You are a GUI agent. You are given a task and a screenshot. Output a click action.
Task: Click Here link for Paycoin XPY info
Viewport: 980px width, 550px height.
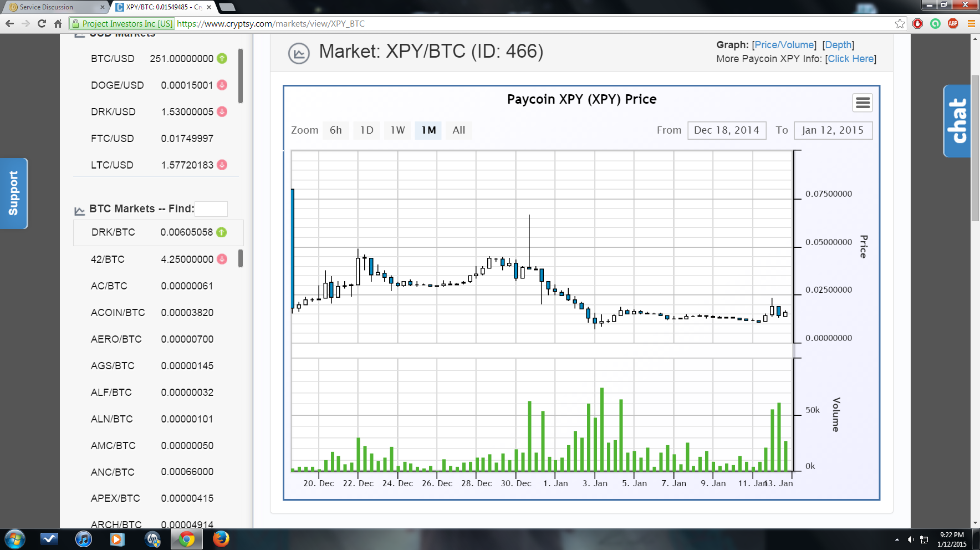(x=851, y=59)
